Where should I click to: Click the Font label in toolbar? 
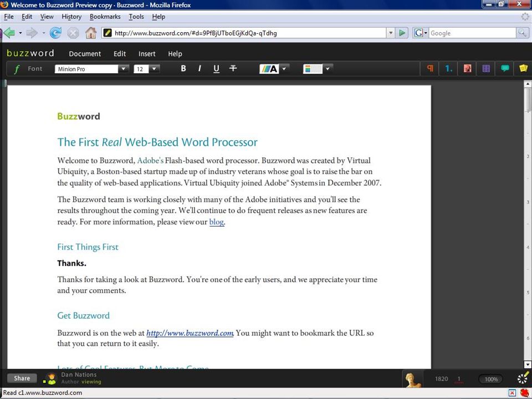point(35,69)
